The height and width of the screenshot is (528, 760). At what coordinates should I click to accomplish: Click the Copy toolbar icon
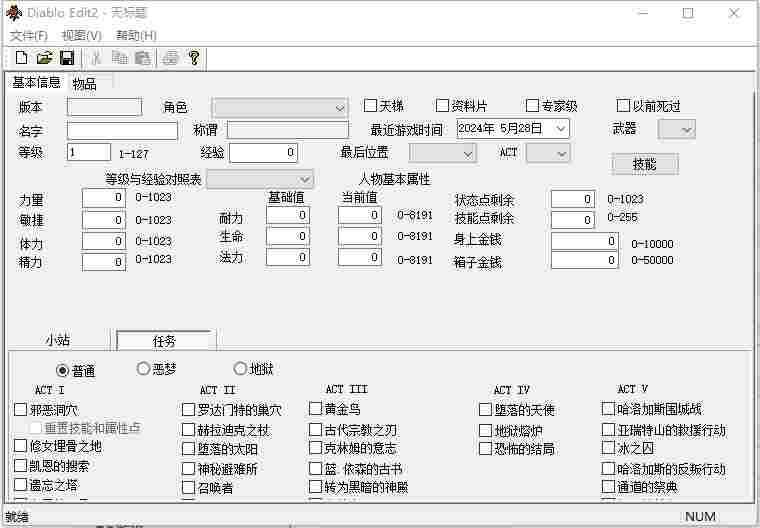tap(119, 58)
